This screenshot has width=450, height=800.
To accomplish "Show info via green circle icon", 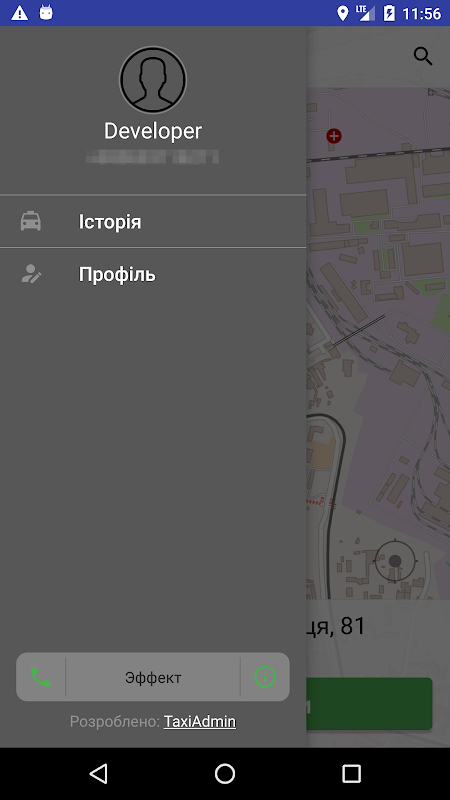I will click(265, 677).
